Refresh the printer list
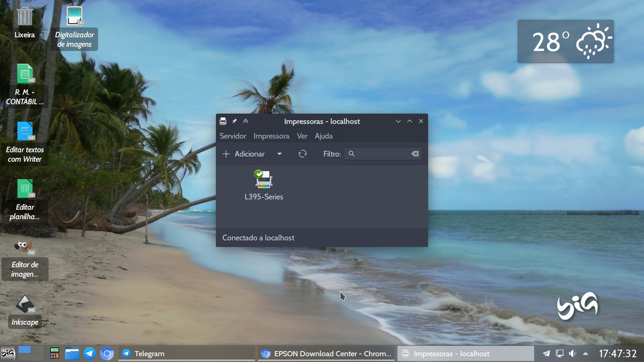644x362 pixels. [302, 154]
